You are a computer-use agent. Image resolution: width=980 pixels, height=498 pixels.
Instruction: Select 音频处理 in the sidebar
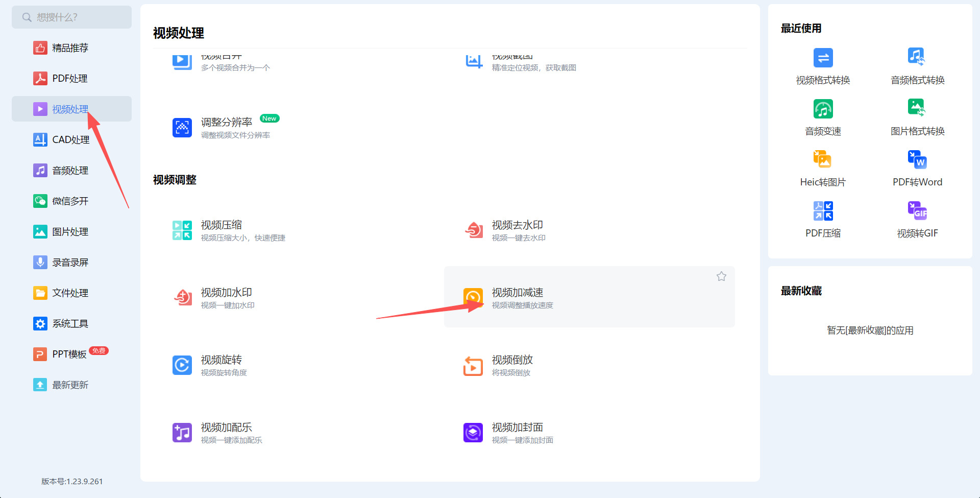(x=71, y=171)
